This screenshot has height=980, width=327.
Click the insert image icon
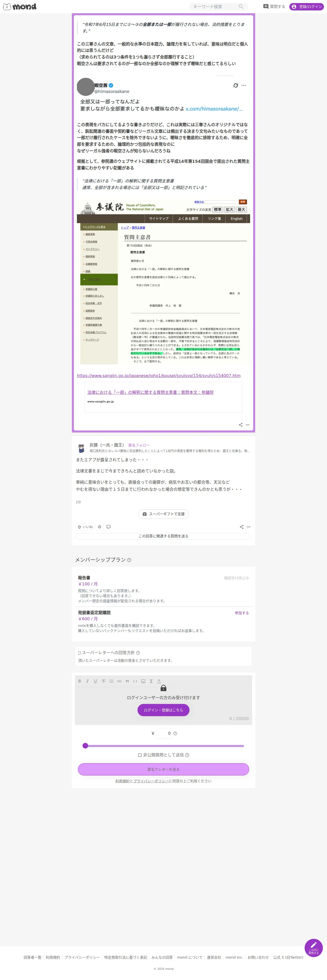click(x=143, y=681)
